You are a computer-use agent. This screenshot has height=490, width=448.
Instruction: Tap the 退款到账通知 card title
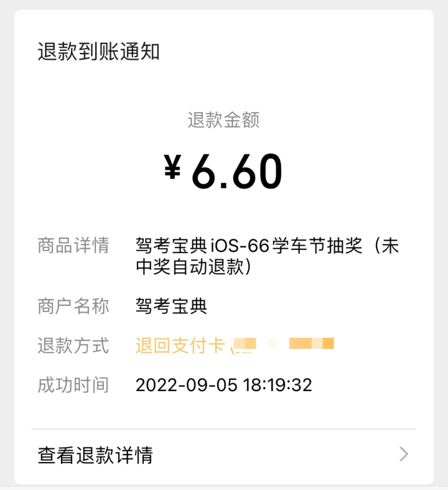coord(98,52)
